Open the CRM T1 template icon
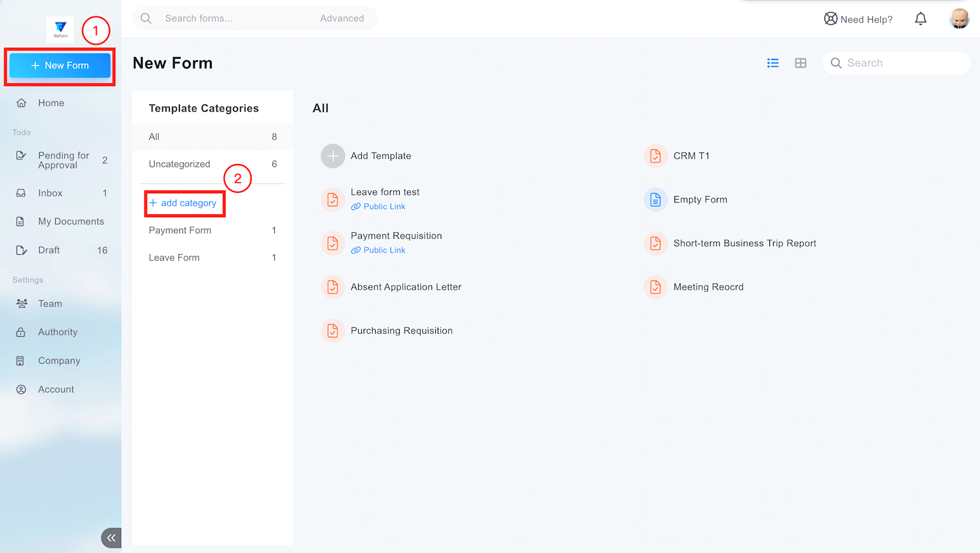980x553 pixels. tap(655, 156)
